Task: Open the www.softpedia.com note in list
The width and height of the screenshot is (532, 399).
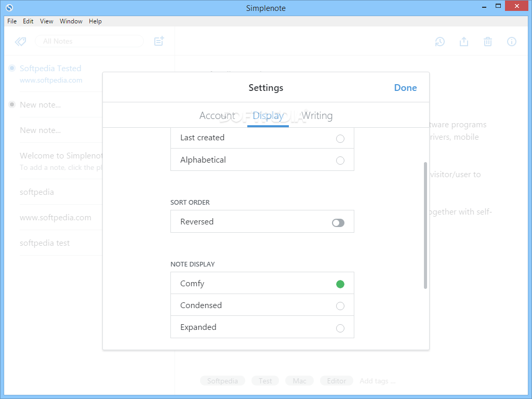Action: (61, 218)
